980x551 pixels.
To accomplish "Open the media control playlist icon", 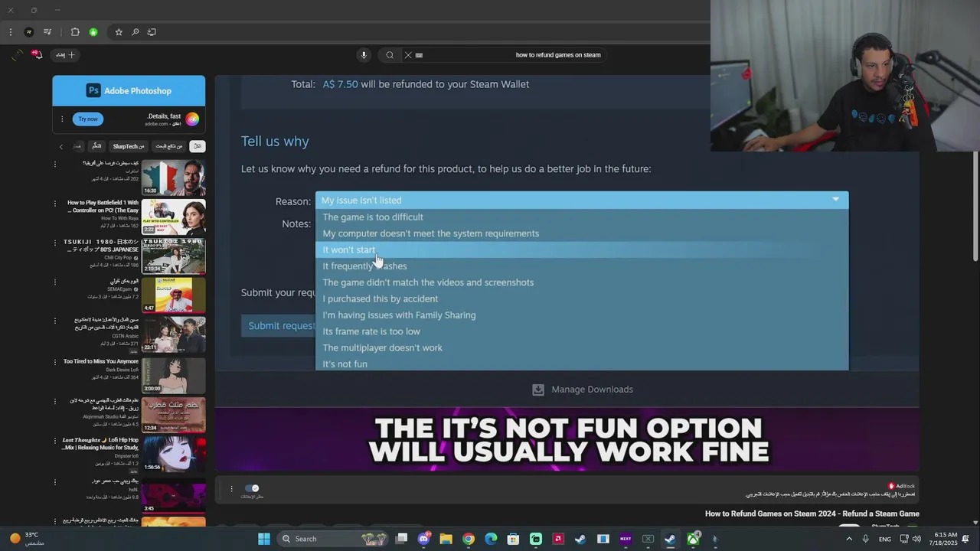I will pyautogui.click(x=47, y=32).
